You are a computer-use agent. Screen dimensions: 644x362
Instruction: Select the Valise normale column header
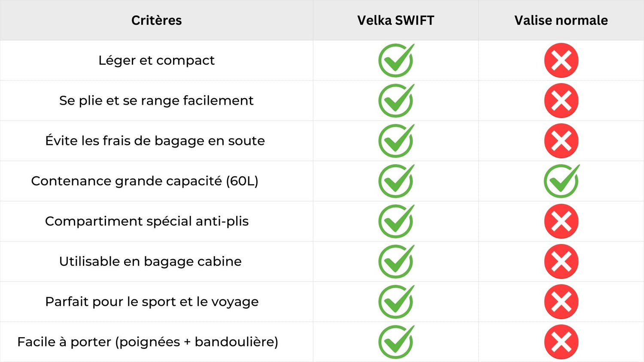(561, 20)
